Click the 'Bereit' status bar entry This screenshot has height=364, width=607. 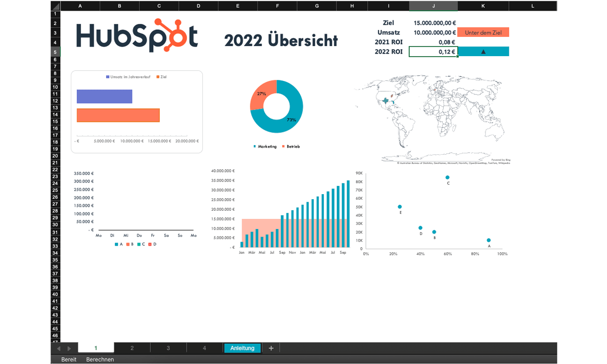(x=69, y=359)
